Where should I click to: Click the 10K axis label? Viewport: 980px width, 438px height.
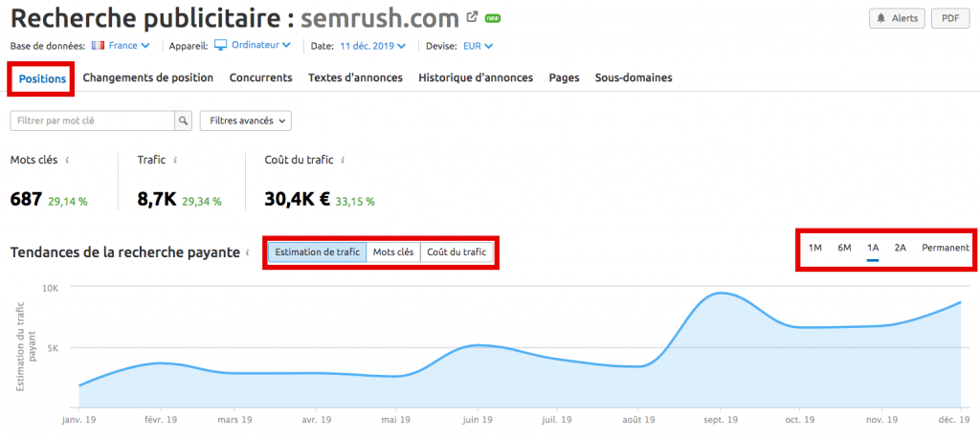point(51,288)
